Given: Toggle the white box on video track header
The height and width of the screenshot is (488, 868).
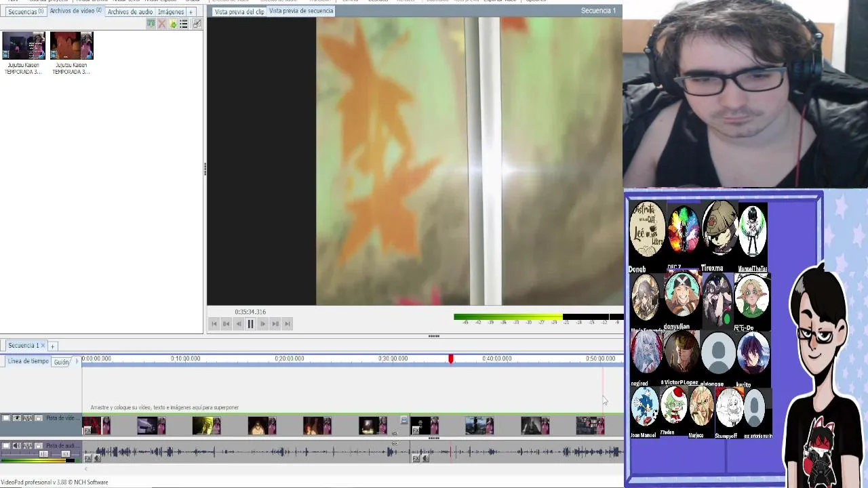Looking at the screenshot, I should click(6, 418).
